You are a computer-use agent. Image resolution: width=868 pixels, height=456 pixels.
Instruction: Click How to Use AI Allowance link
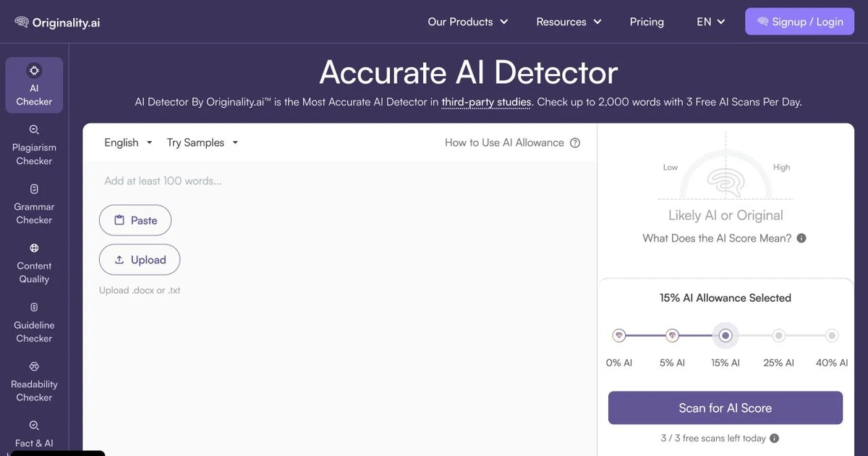pyautogui.click(x=504, y=143)
